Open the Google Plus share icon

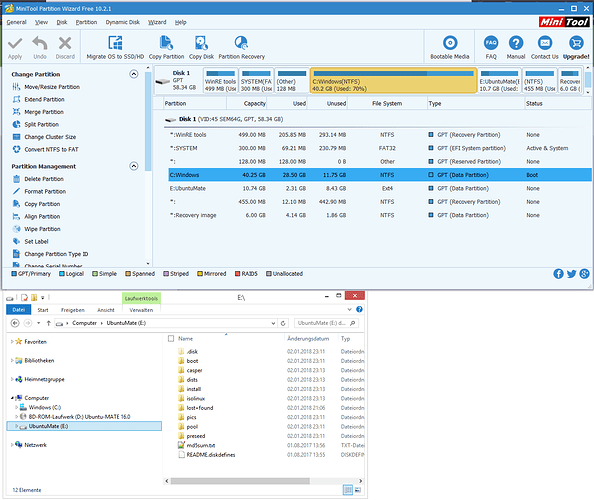[585, 273]
